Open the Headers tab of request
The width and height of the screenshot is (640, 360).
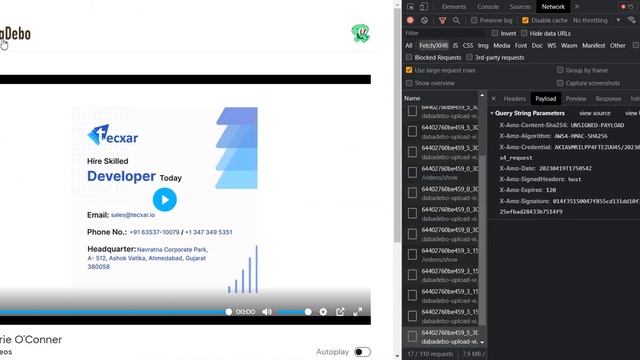(x=514, y=98)
